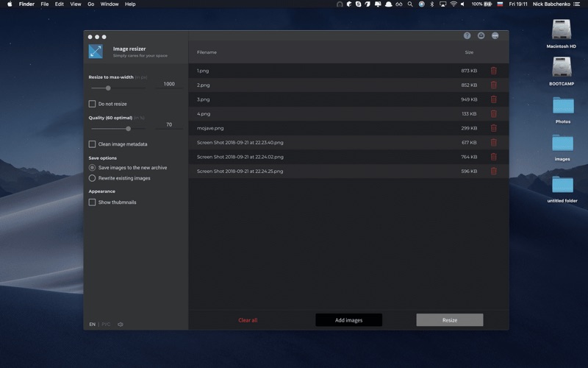Open the View menu

(x=76, y=4)
